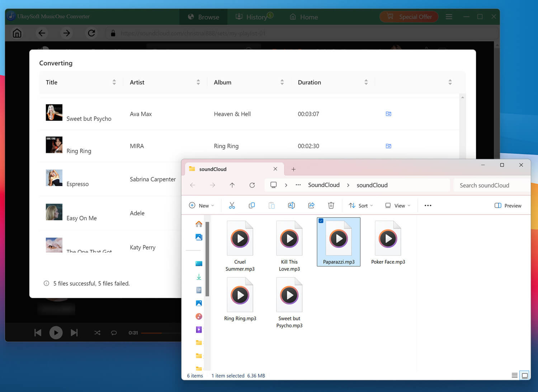
Task: Share selected file in Explorer toolbar
Action: coord(311,206)
